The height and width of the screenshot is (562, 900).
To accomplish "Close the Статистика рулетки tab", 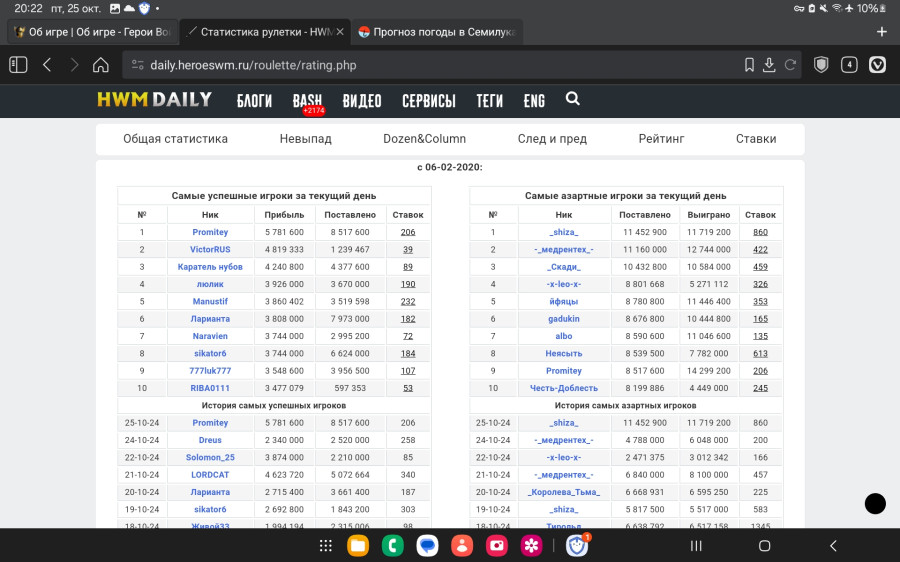I will [x=340, y=31].
